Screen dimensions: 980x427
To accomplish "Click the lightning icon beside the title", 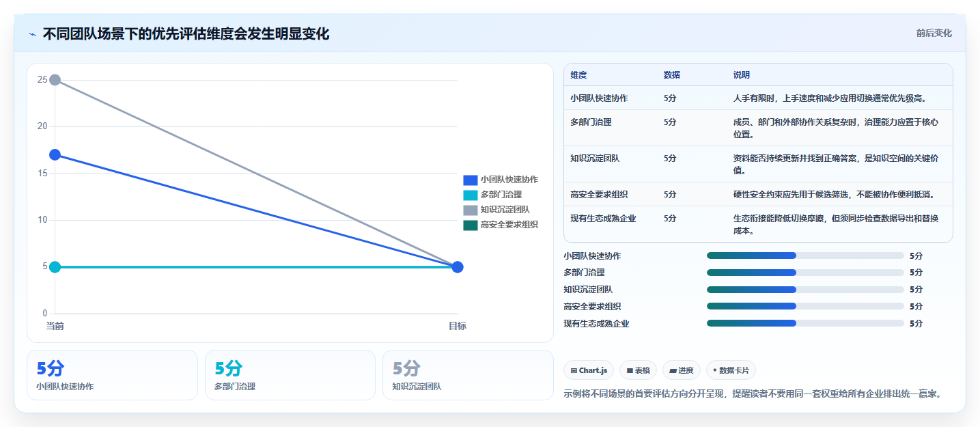I will click(33, 34).
